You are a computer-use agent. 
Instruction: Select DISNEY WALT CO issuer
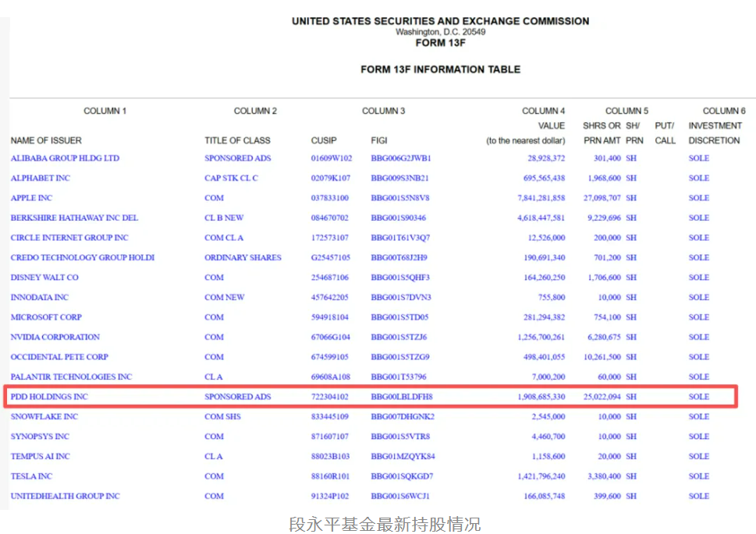coord(44,277)
